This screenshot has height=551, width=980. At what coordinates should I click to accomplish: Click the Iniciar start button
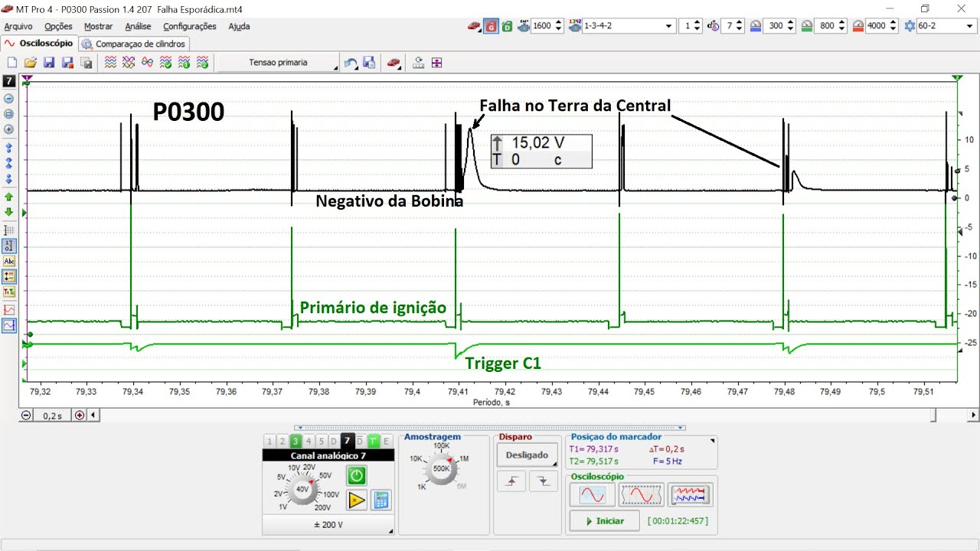coord(604,521)
